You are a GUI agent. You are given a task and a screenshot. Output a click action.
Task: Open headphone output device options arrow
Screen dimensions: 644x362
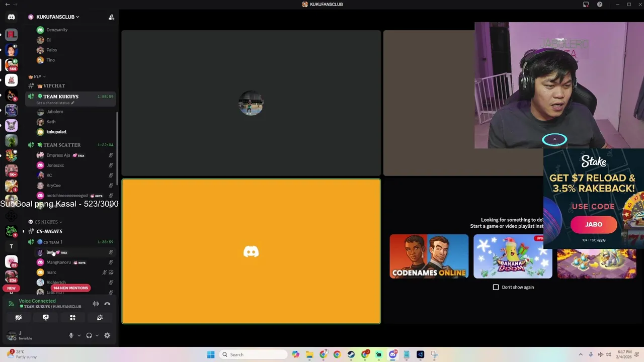coord(97,335)
